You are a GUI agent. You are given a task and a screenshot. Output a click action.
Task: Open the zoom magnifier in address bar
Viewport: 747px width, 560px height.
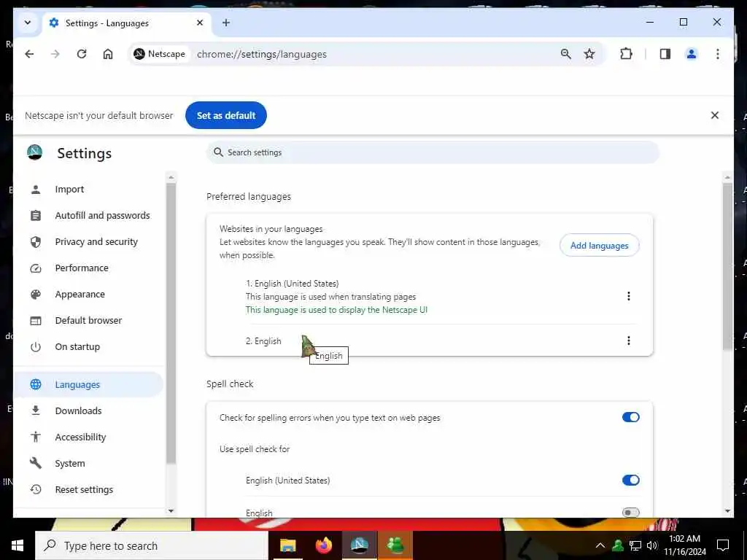[565, 54]
